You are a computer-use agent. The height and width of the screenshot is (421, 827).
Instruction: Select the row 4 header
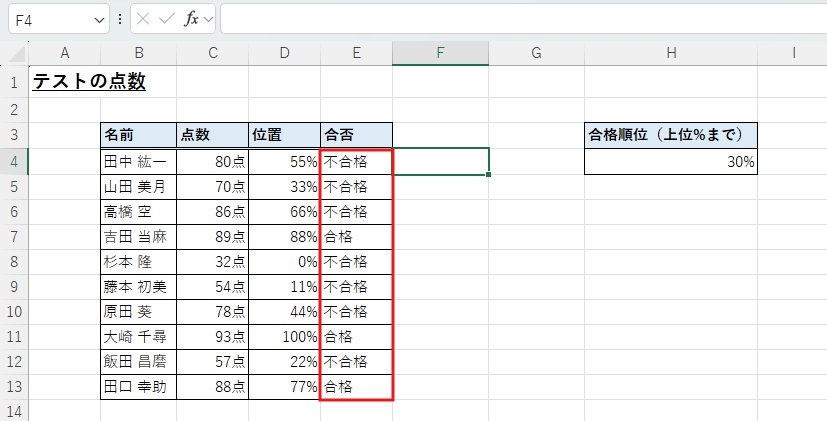pos(14,160)
